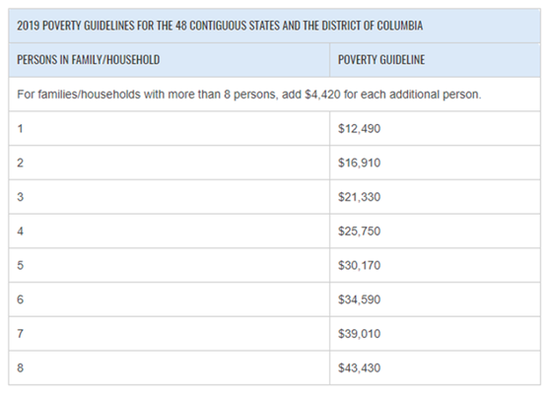This screenshot has width=550, height=396.
Task: Click the note about more than 8 persons
Action: tap(249, 94)
